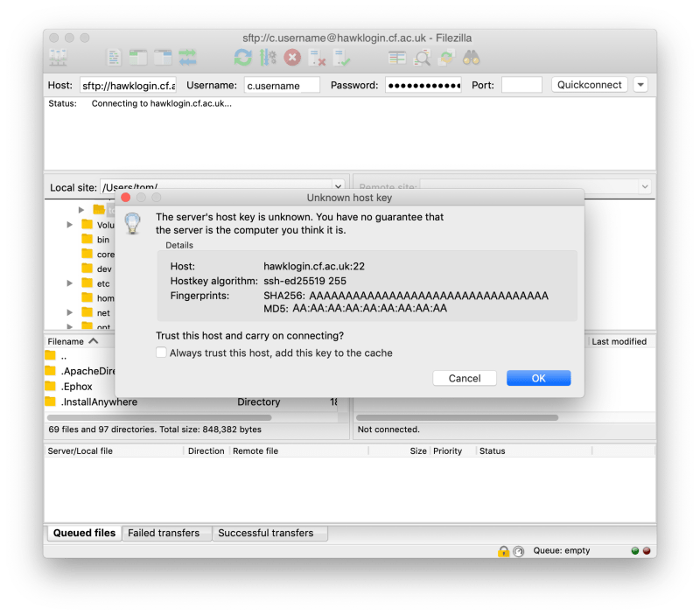The height and width of the screenshot is (615, 700).
Task: Toggle processing of transfer queue
Action: pos(268,58)
